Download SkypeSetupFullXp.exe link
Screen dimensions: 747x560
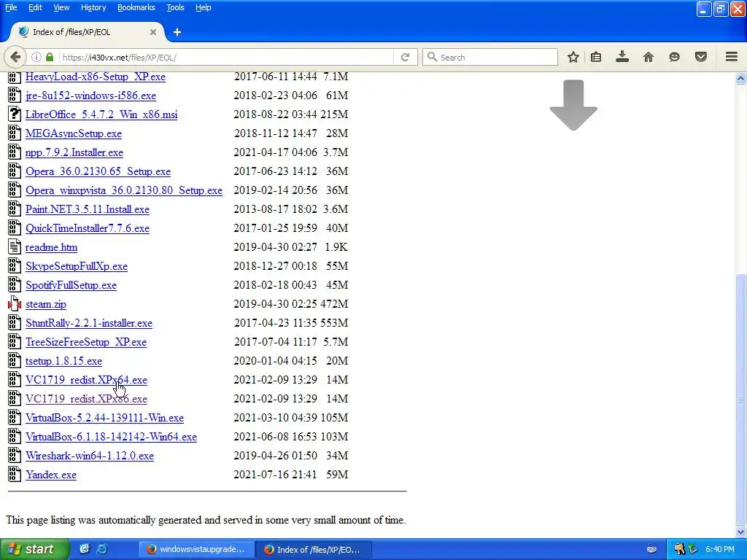point(76,266)
